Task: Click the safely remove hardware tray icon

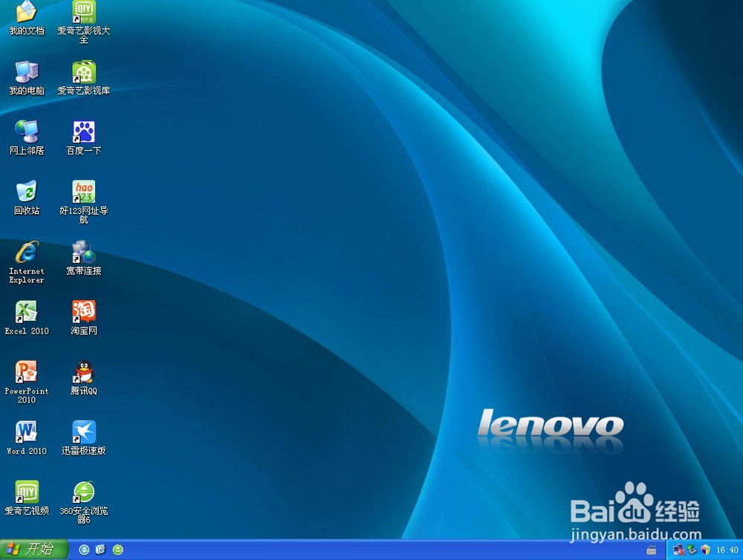Action: tap(692, 550)
